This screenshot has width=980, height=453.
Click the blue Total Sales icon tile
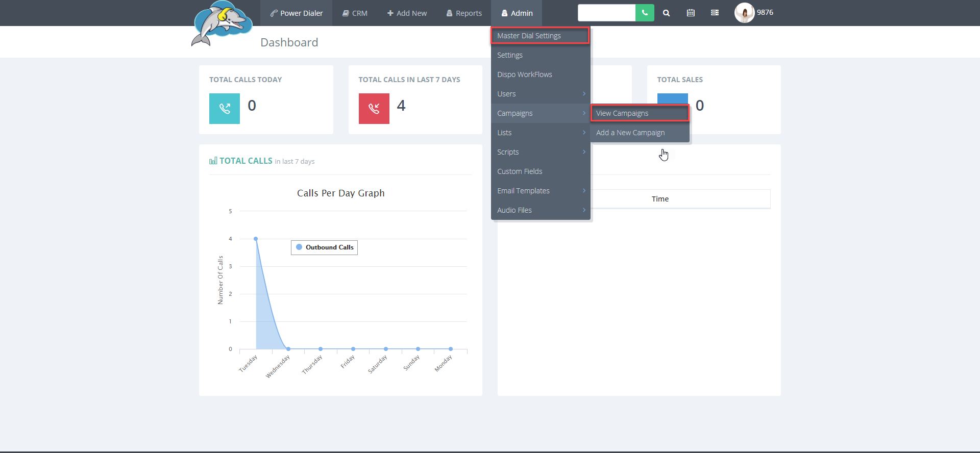click(x=673, y=98)
